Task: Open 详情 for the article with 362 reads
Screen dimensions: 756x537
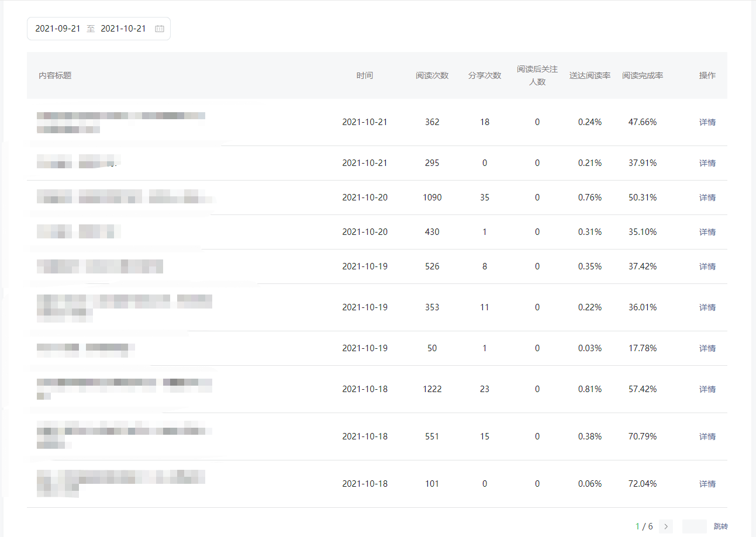Action: click(x=707, y=122)
